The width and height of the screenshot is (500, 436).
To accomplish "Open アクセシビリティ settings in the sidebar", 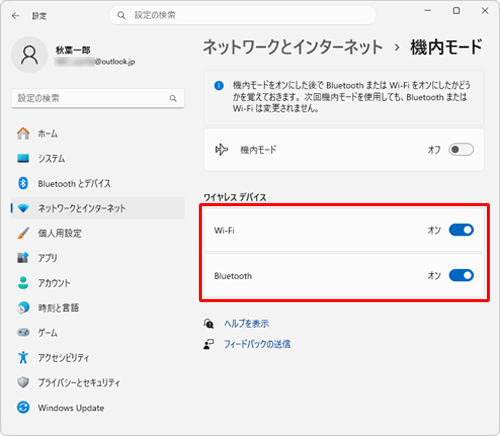I will click(x=98, y=357).
